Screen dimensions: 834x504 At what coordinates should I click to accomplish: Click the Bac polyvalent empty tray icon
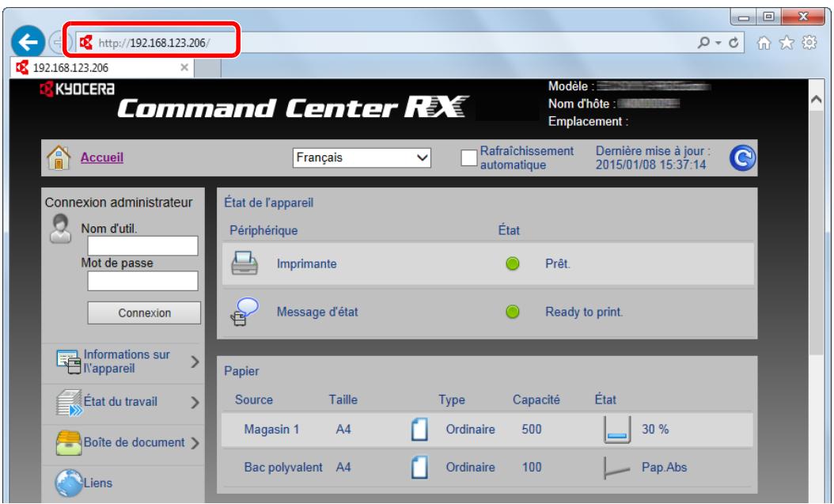click(617, 468)
